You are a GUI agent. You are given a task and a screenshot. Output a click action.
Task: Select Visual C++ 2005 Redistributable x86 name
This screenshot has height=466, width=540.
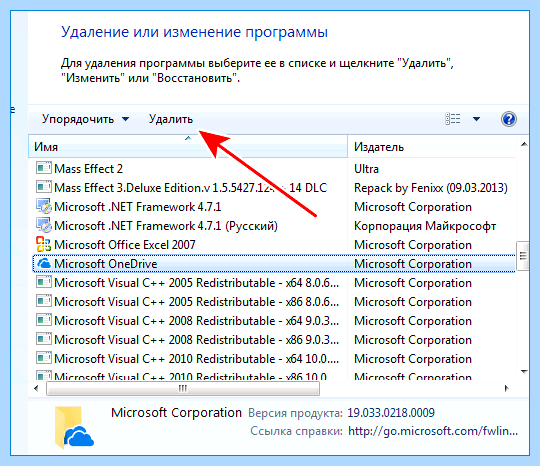197,302
